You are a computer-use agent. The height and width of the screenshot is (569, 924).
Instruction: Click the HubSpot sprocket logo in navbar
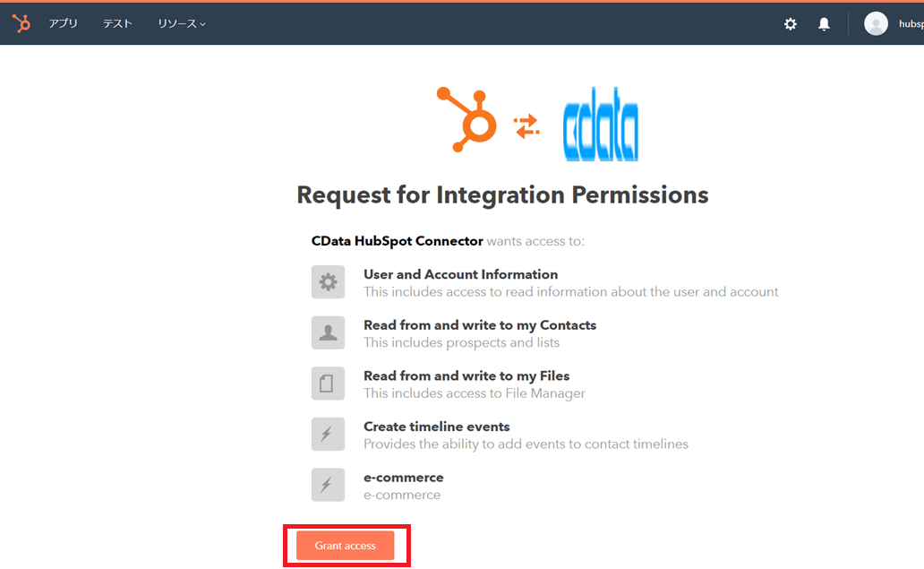point(21,24)
